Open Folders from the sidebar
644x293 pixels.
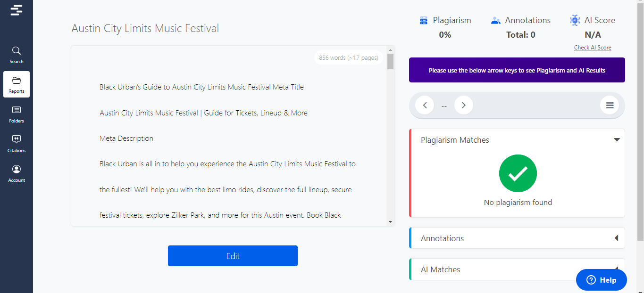coord(17,114)
